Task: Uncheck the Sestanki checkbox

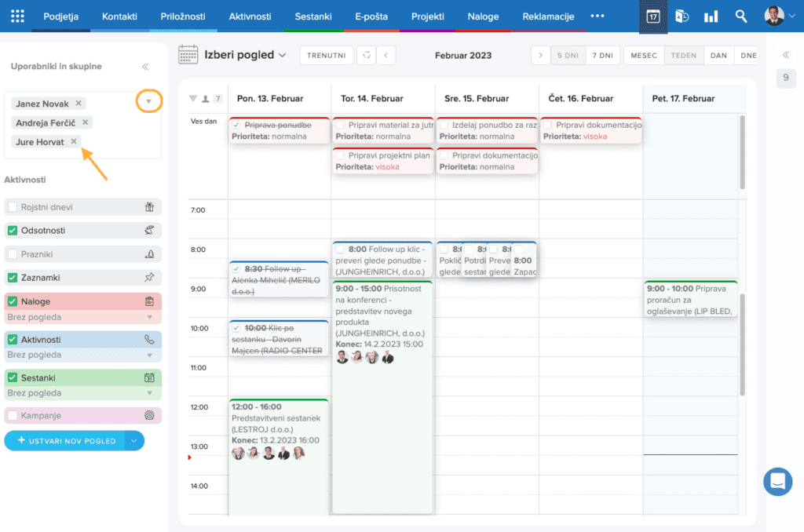Action: tap(13, 377)
